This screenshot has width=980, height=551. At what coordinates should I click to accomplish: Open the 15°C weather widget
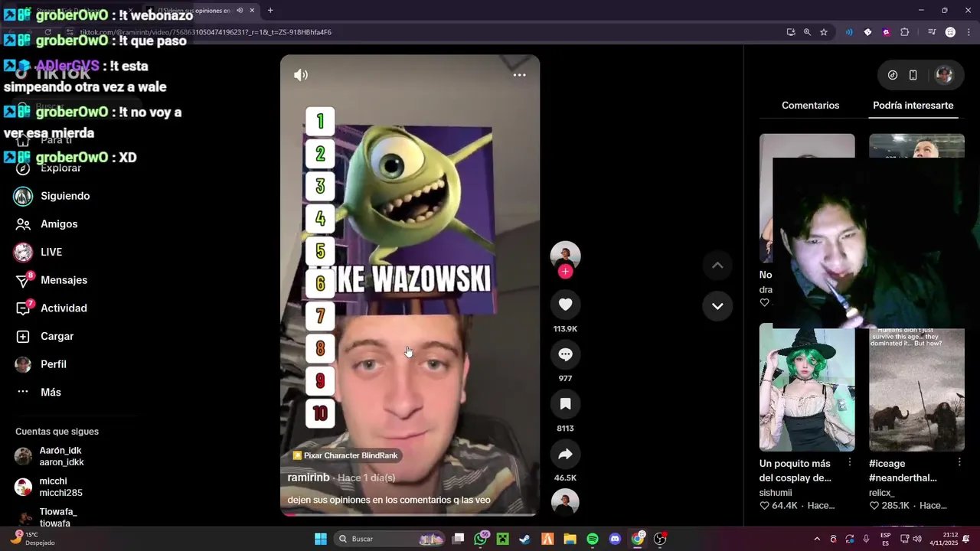tap(32, 539)
